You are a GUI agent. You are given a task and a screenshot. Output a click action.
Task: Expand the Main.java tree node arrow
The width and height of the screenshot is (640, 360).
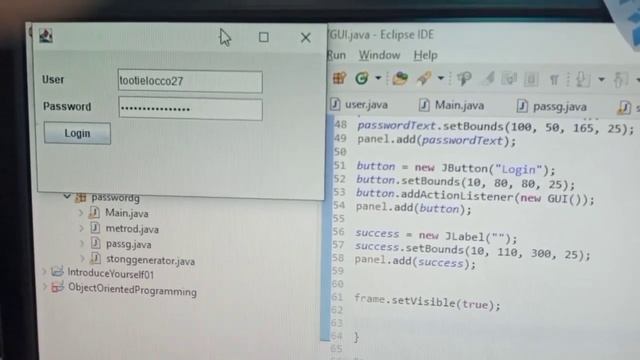tap(81, 213)
